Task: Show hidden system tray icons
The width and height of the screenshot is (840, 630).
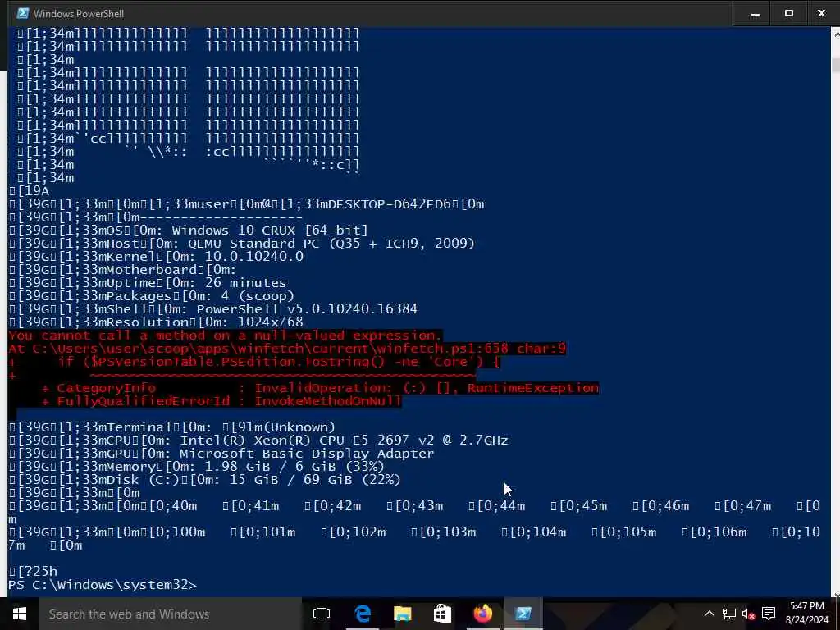Action: click(x=709, y=614)
